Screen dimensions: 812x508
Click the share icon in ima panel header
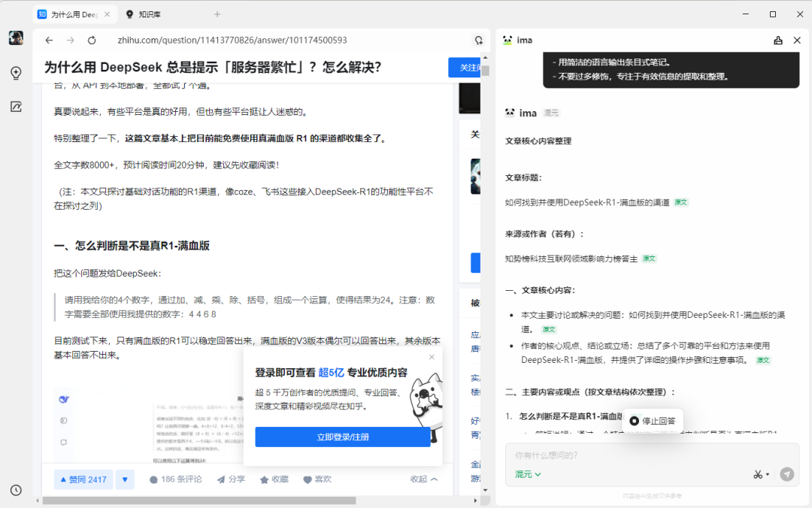(778, 41)
